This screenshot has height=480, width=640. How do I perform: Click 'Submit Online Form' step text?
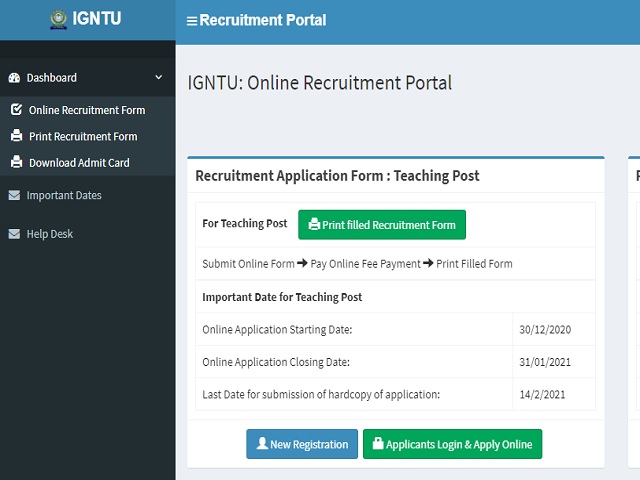pos(248,264)
